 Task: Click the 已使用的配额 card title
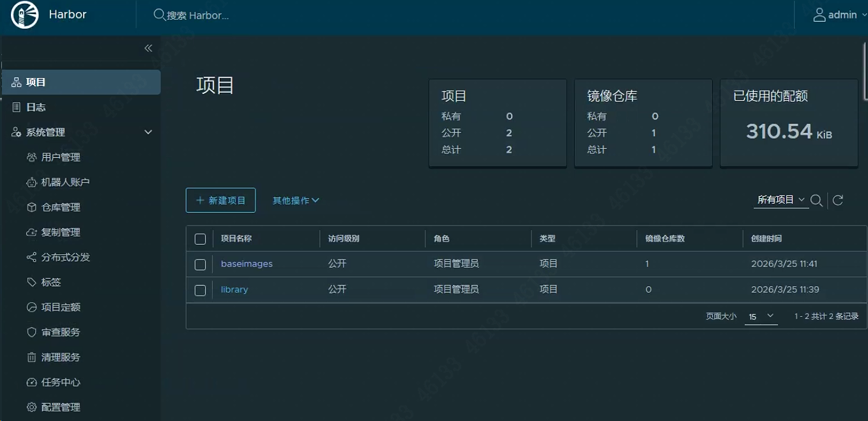point(770,96)
